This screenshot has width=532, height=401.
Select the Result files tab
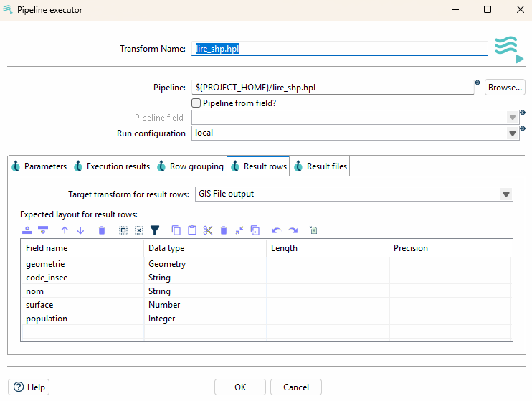point(320,166)
